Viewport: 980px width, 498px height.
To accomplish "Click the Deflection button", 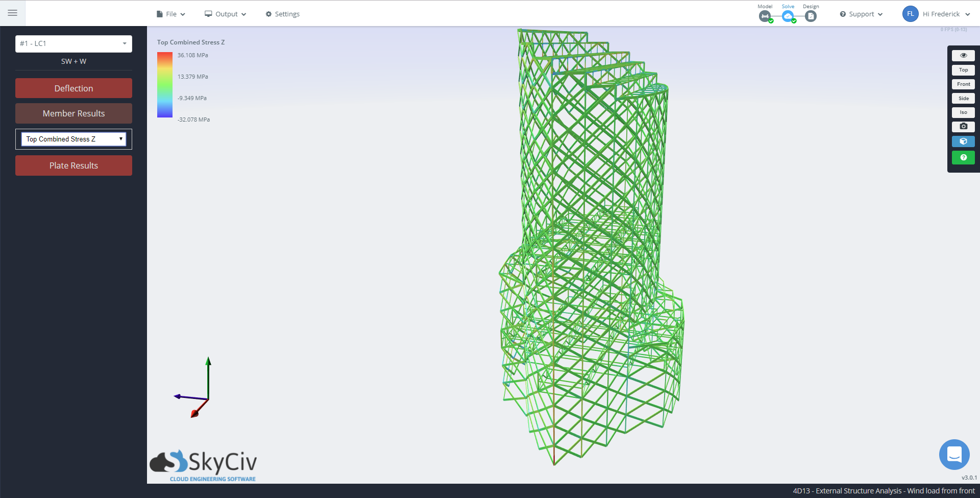I will [73, 88].
